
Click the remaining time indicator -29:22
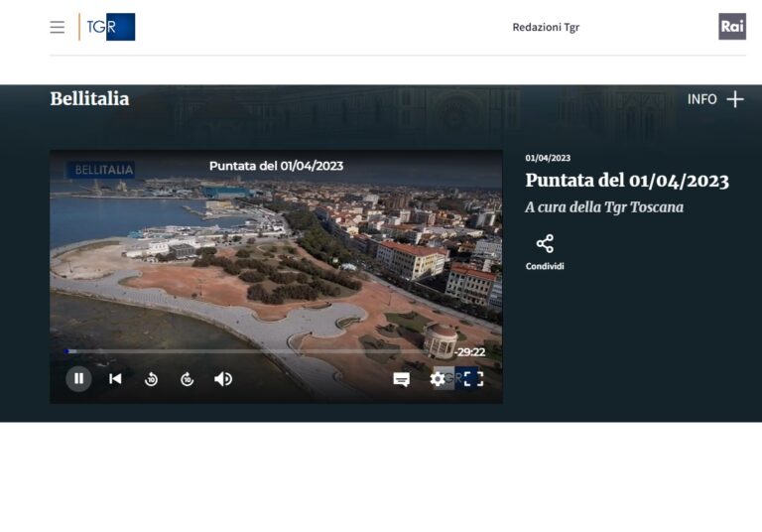470,352
